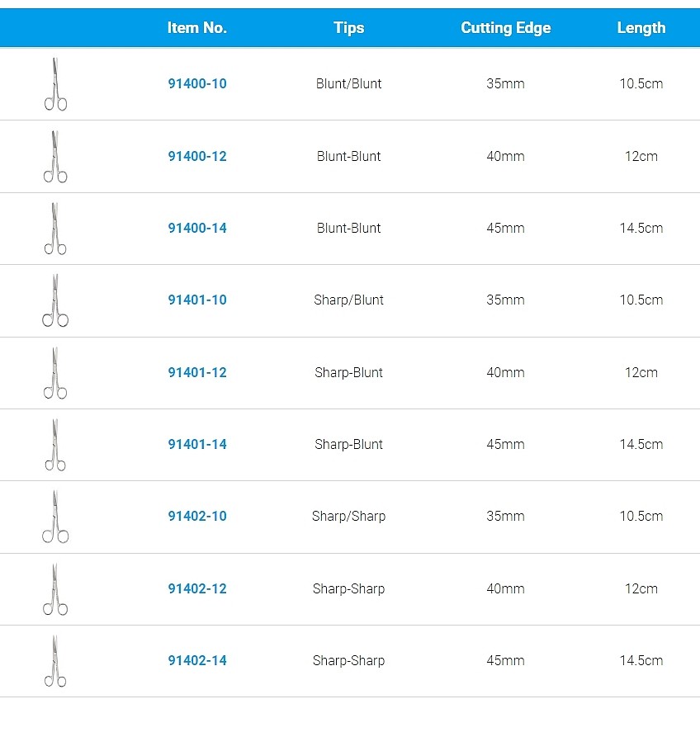Click scissors thumbnail for 91402-14
Image resolution: width=700 pixels, height=732 pixels.
55,660
